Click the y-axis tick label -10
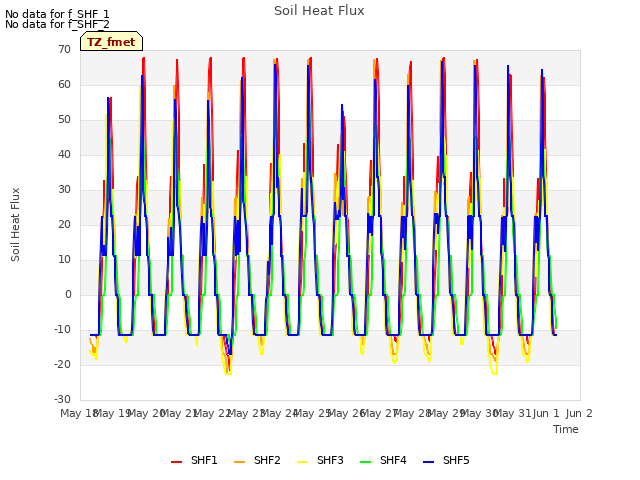The image size is (640, 480). click(x=62, y=329)
